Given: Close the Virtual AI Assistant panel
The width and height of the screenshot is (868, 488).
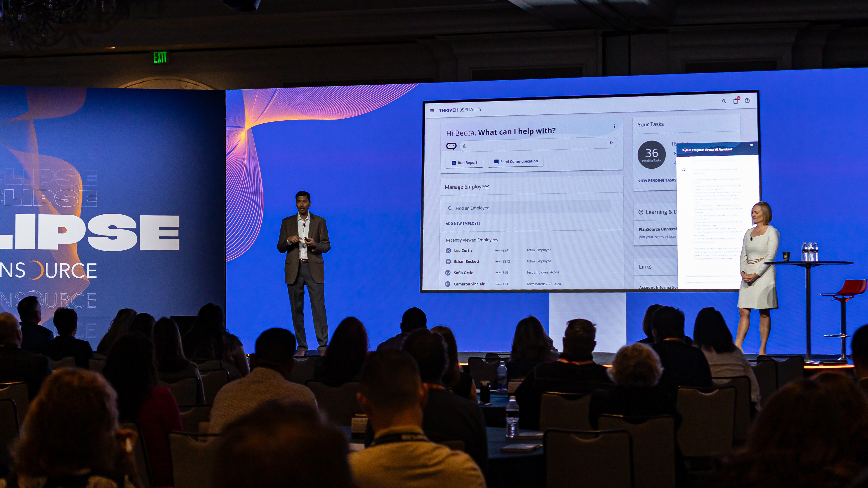Looking at the screenshot, I should point(751,145).
